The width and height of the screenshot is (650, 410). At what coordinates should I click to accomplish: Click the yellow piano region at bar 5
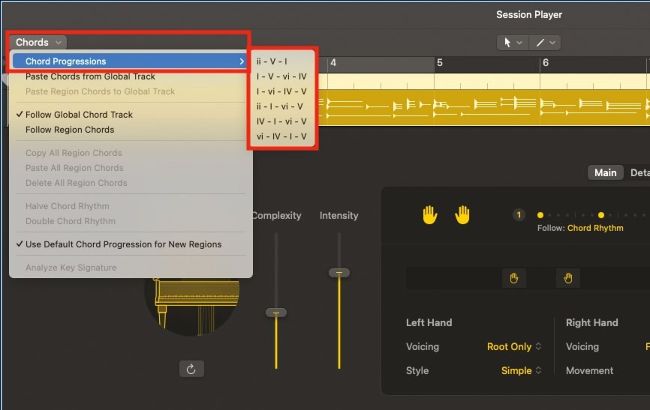coord(480,106)
